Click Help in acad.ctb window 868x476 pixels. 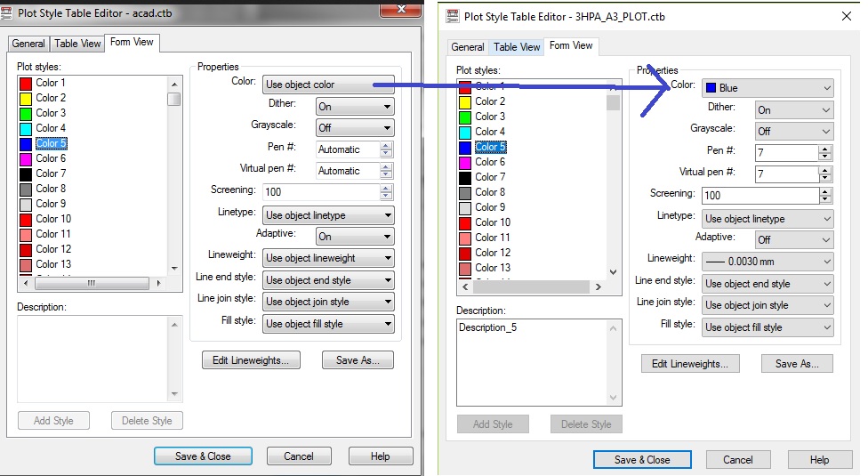coord(381,456)
